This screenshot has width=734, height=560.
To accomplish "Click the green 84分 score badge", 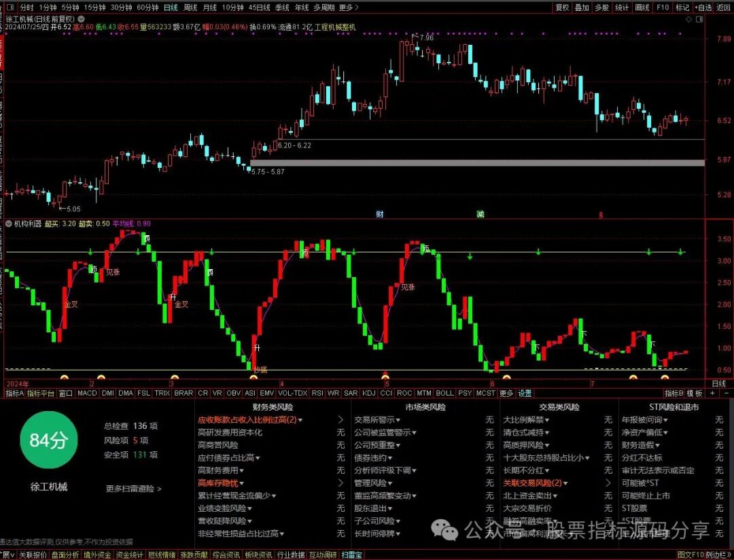I will [x=49, y=440].
